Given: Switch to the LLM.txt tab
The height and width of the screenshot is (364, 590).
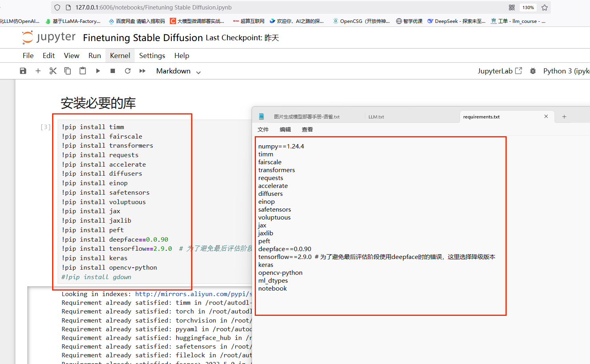Looking at the screenshot, I should coord(376,117).
